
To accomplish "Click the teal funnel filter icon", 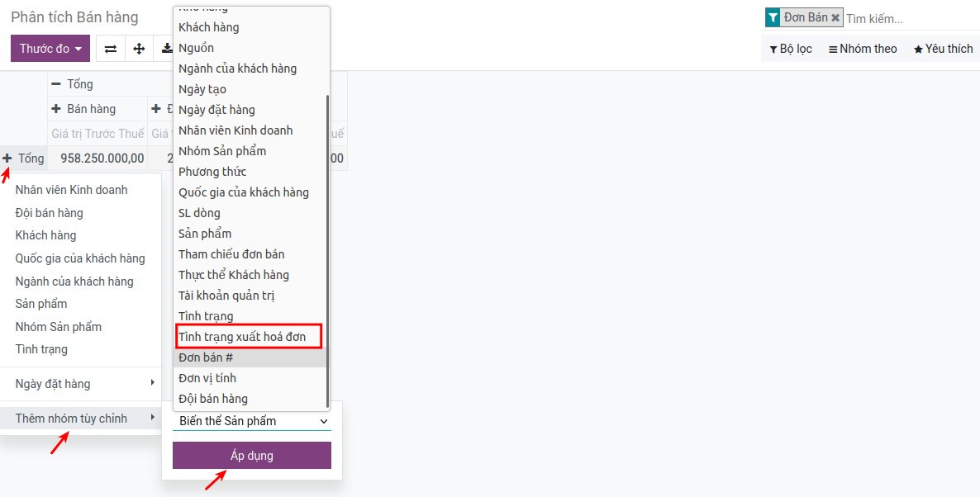I will click(x=773, y=17).
